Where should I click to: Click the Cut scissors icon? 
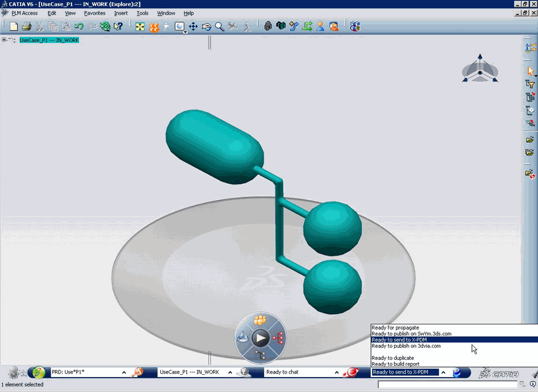coord(39,27)
